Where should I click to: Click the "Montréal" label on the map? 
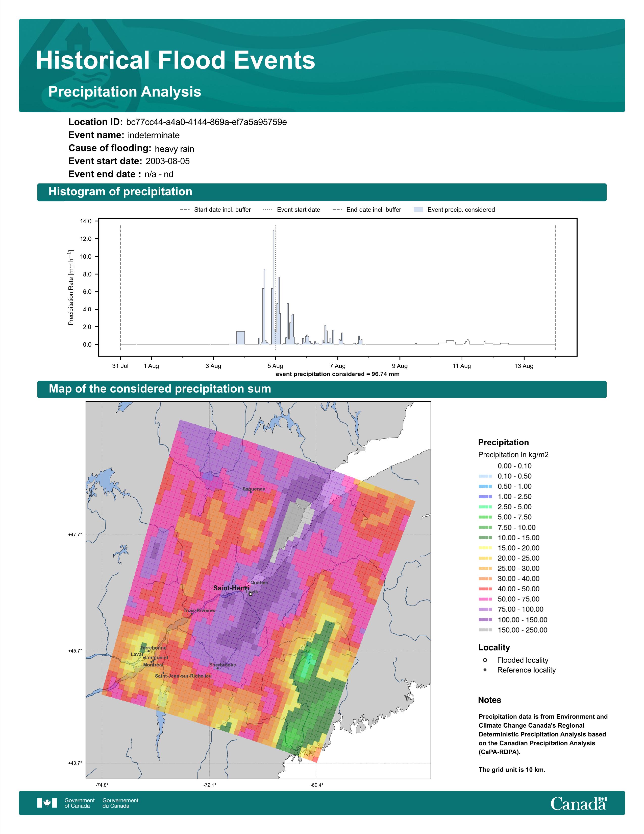153,665
